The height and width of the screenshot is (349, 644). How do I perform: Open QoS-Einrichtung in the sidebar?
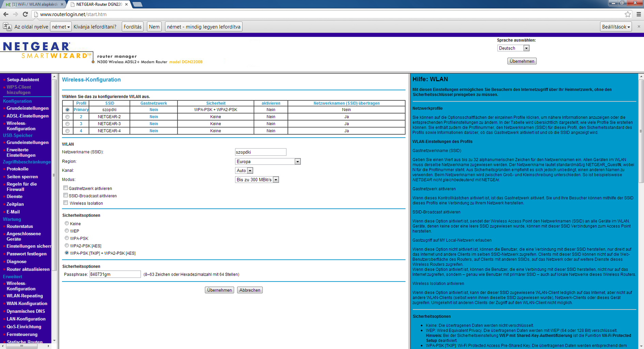[24, 327]
